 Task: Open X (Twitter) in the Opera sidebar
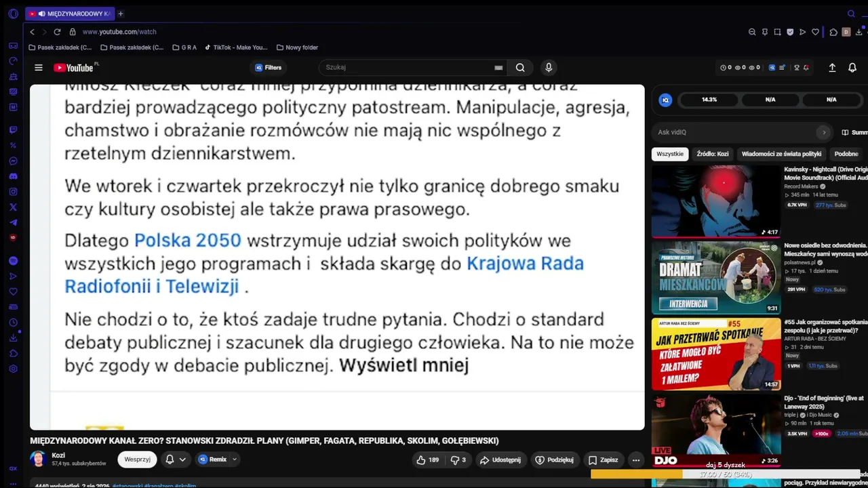[13, 207]
